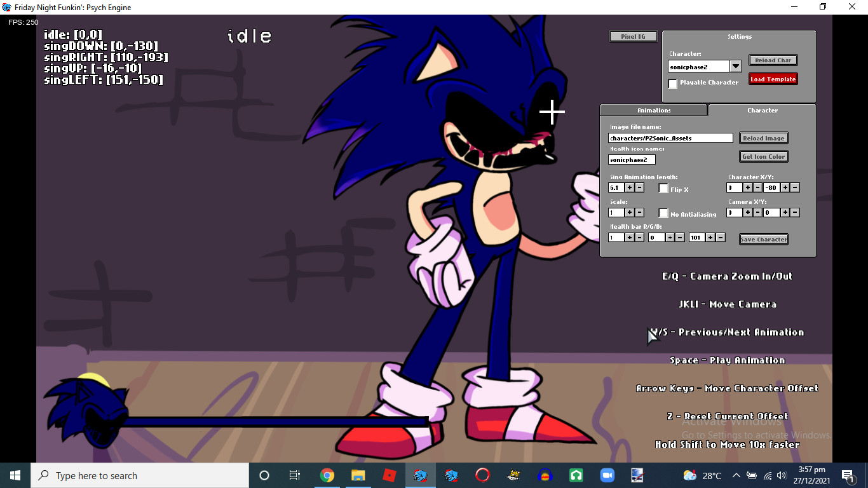This screenshot has width=868, height=488.
Task: Increase Health bar R value
Action: [630, 237]
